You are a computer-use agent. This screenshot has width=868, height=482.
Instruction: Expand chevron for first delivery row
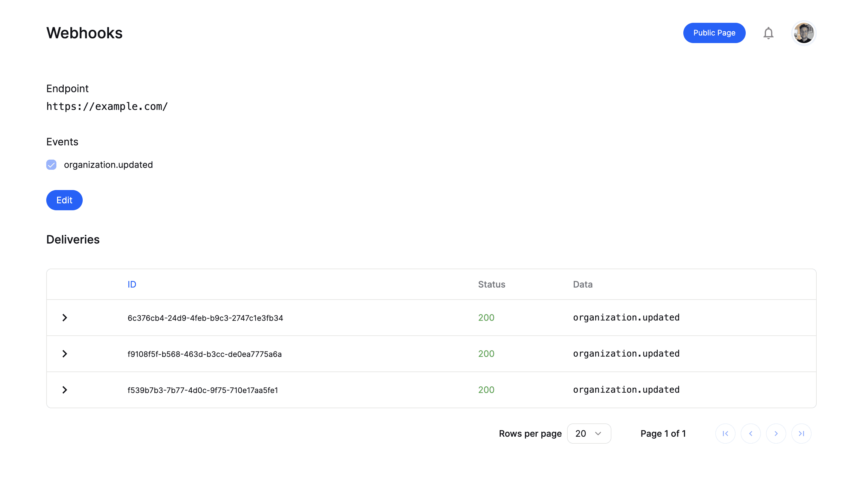pyautogui.click(x=64, y=318)
